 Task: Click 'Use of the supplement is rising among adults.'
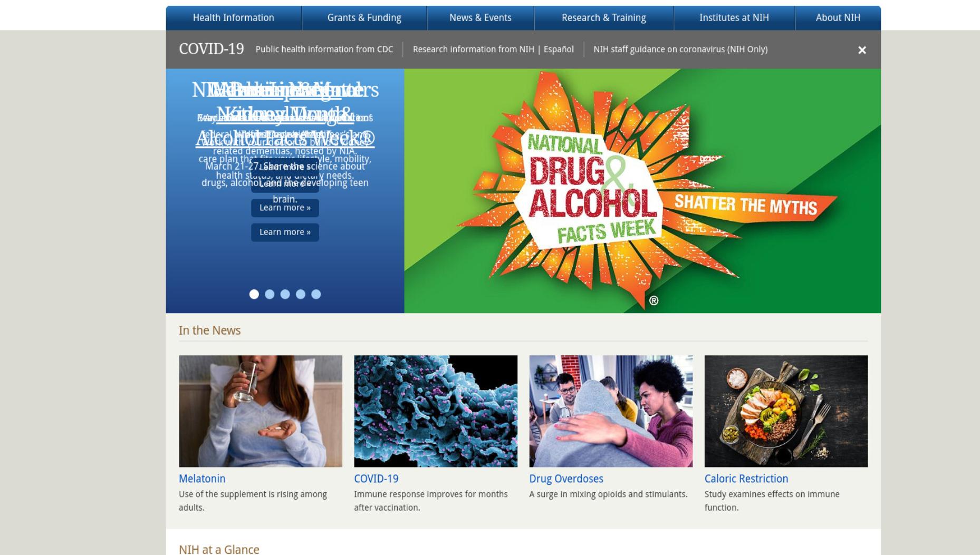(x=253, y=501)
